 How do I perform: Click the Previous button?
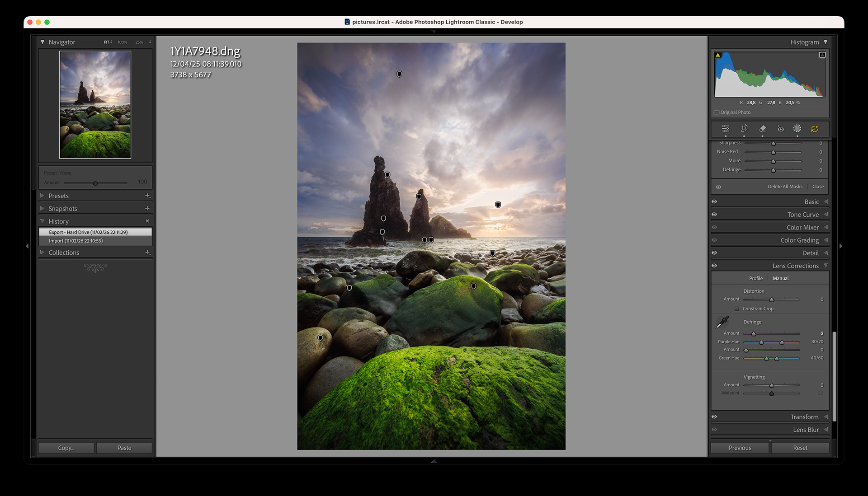[x=740, y=448]
